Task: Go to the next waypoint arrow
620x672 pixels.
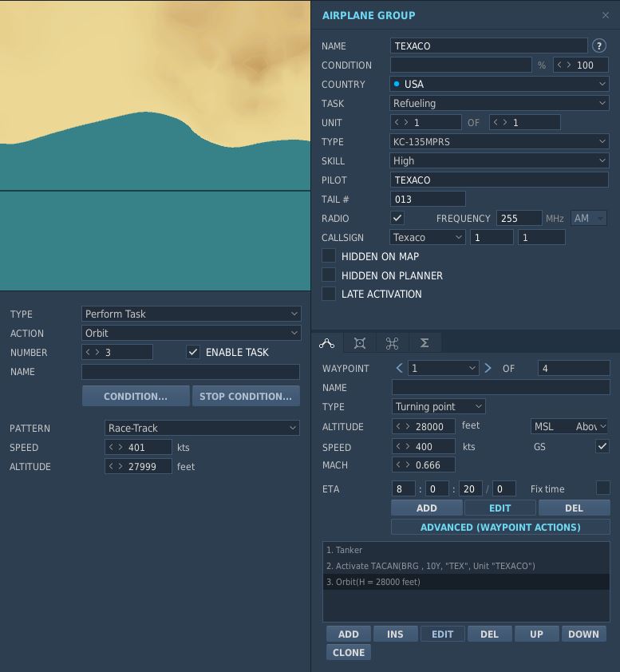Action: click(x=488, y=368)
